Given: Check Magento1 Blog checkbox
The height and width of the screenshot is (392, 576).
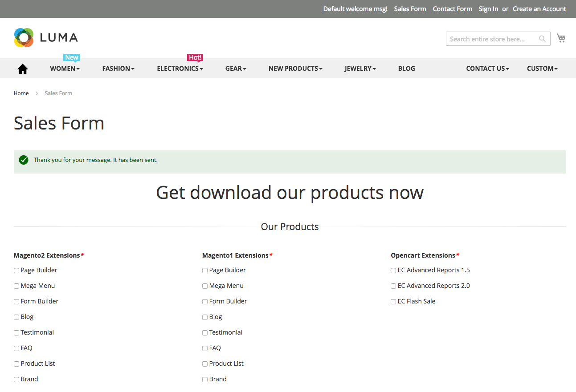Looking at the screenshot, I should 205,317.
